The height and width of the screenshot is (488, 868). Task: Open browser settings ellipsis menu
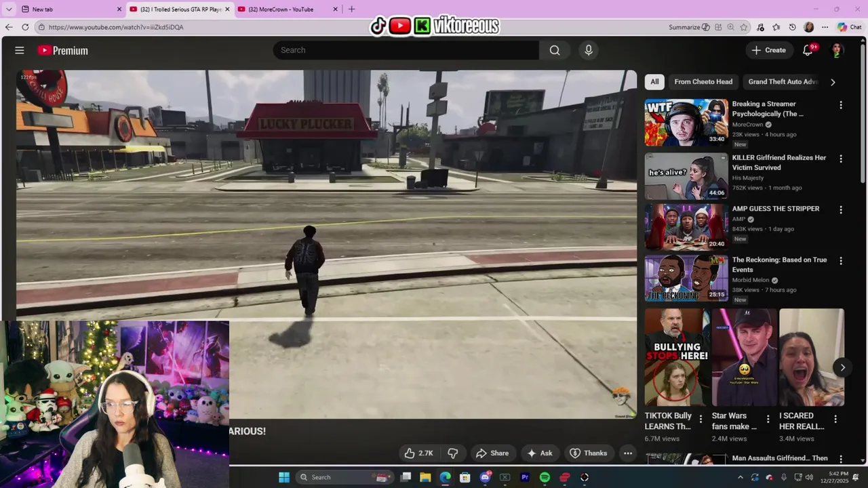click(x=825, y=27)
